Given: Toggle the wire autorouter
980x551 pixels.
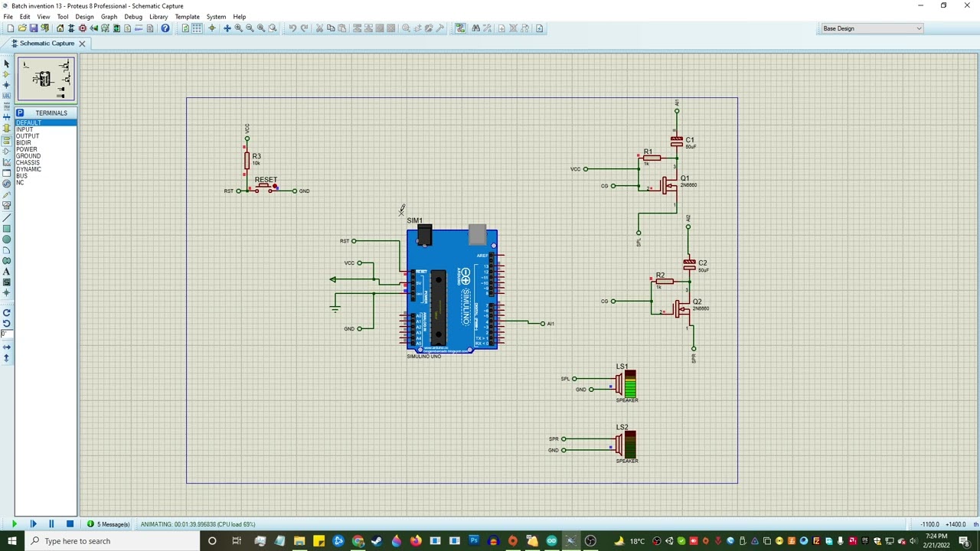Looking at the screenshot, I should point(460,28).
